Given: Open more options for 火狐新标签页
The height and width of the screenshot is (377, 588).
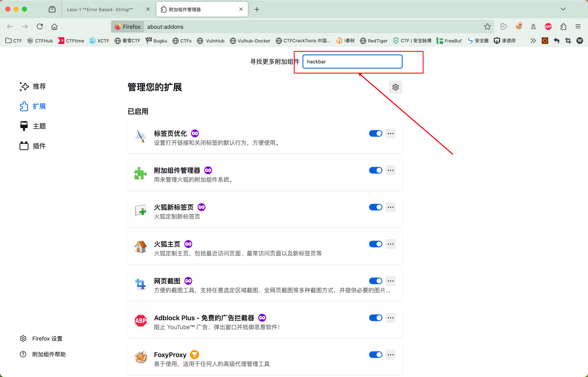Looking at the screenshot, I should coord(390,207).
